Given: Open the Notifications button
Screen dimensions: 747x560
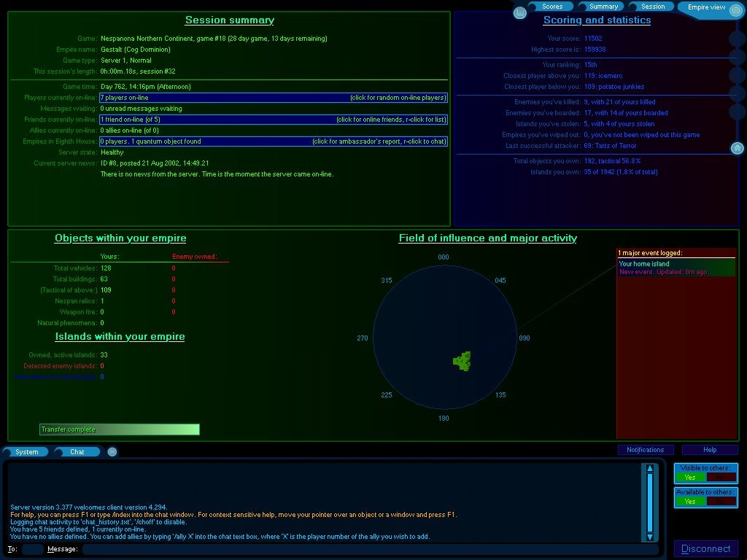Looking at the screenshot, I should [x=646, y=450].
